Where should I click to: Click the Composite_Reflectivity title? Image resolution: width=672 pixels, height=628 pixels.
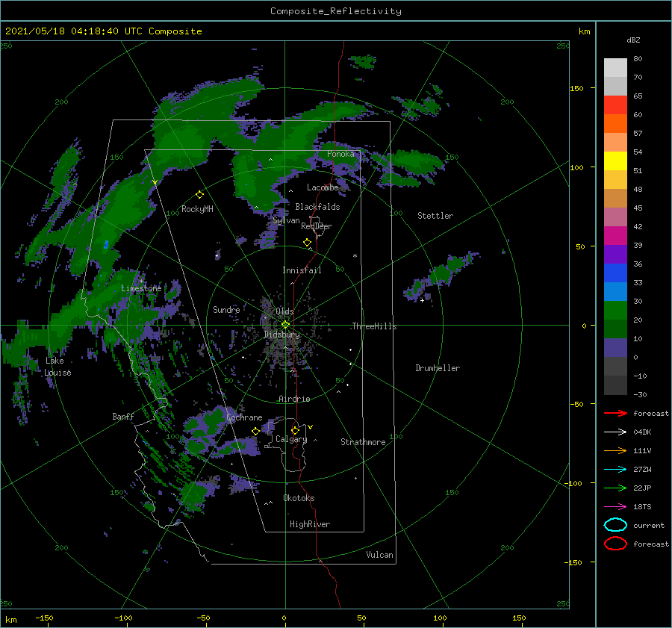tap(336, 11)
